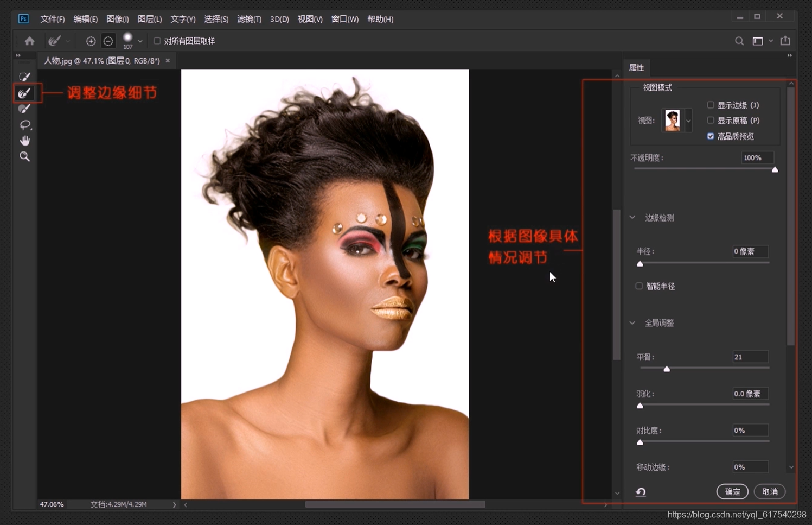Screen dimensions: 812x525
Task: Select the Refine Edge Brush tool
Action: point(24,93)
